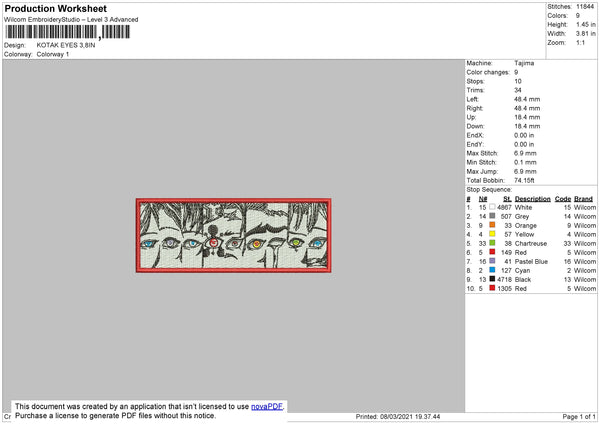
Task: Click the 'N#' column header
Action: (483, 199)
